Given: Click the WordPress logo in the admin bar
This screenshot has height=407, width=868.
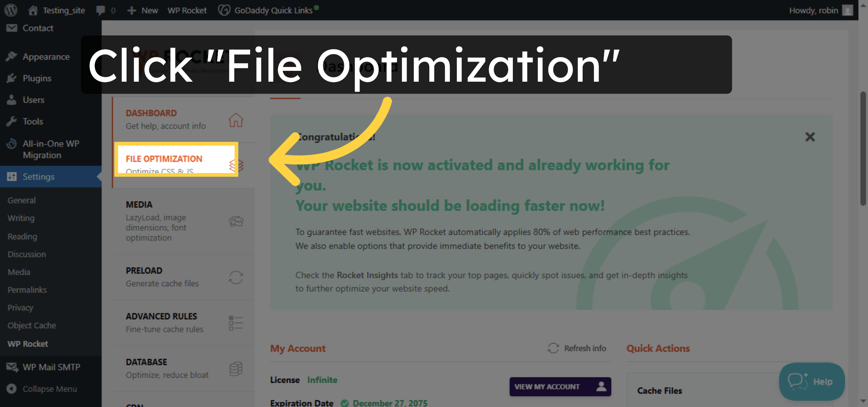Looking at the screenshot, I should click(x=10, y=10).
